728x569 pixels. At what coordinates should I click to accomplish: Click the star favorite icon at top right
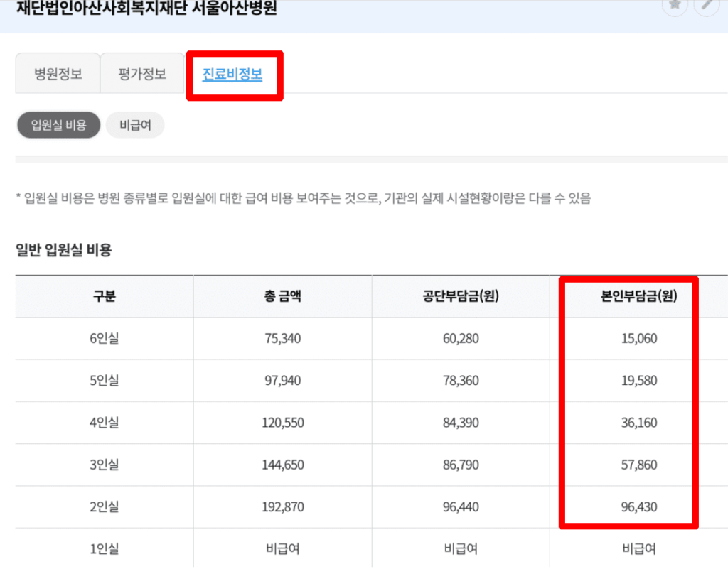[675, 6]
